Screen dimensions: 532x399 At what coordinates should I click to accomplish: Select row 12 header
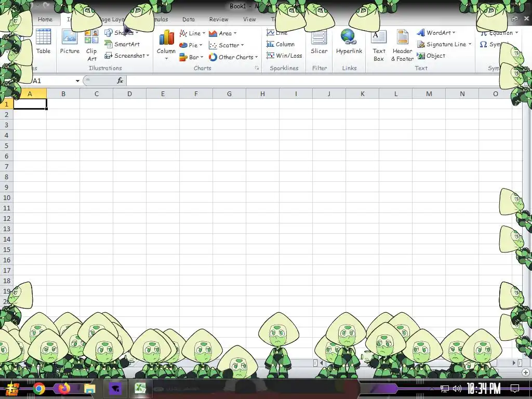(x=6, y=219)
